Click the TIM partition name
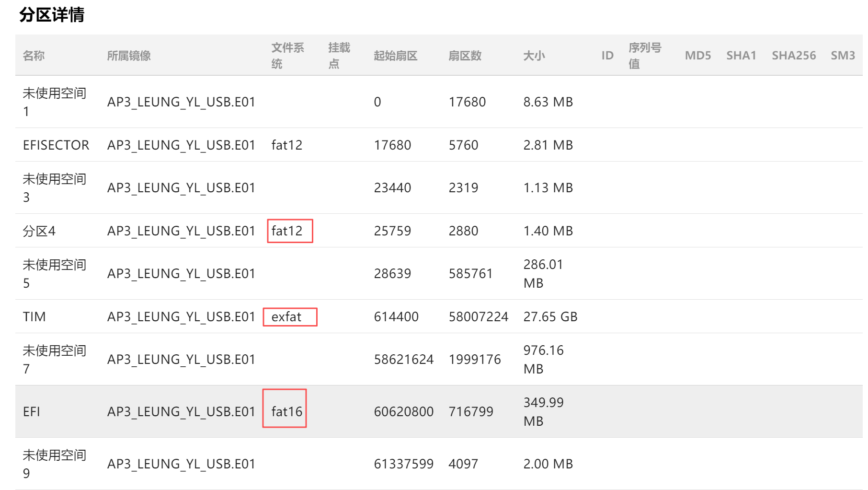The image size is (868, 490). click(x=34, y=316)
